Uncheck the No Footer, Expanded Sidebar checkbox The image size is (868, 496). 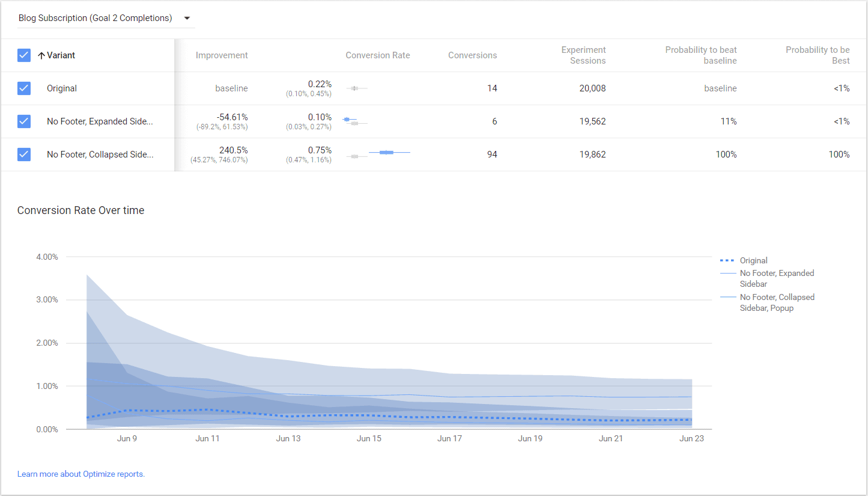(24, 121)
